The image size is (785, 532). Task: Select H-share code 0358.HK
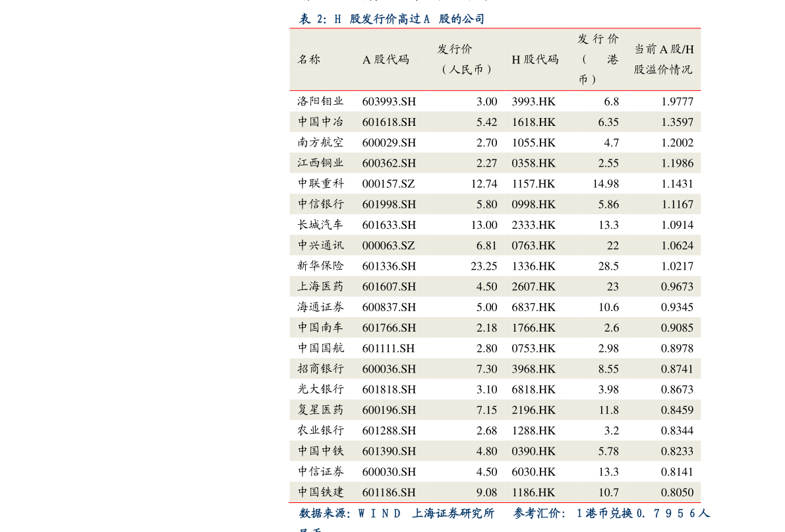(534, 163)
